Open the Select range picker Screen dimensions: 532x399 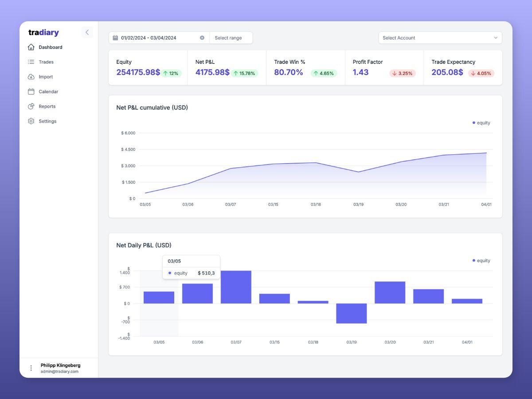tap(231, 38)
